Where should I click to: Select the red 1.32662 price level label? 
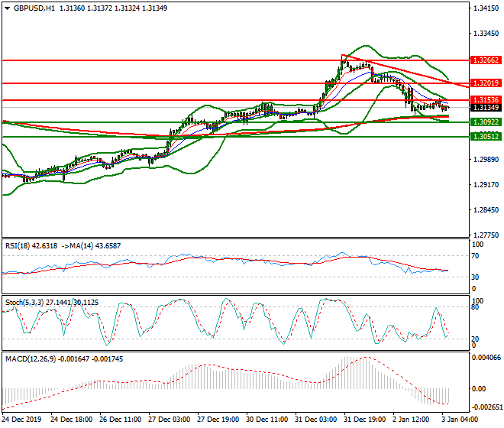(486, 60)
